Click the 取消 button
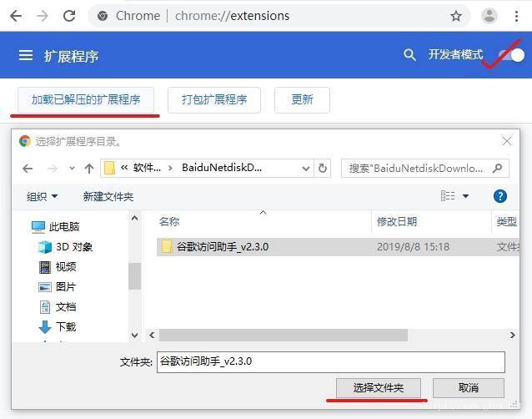 click(469, 388)
